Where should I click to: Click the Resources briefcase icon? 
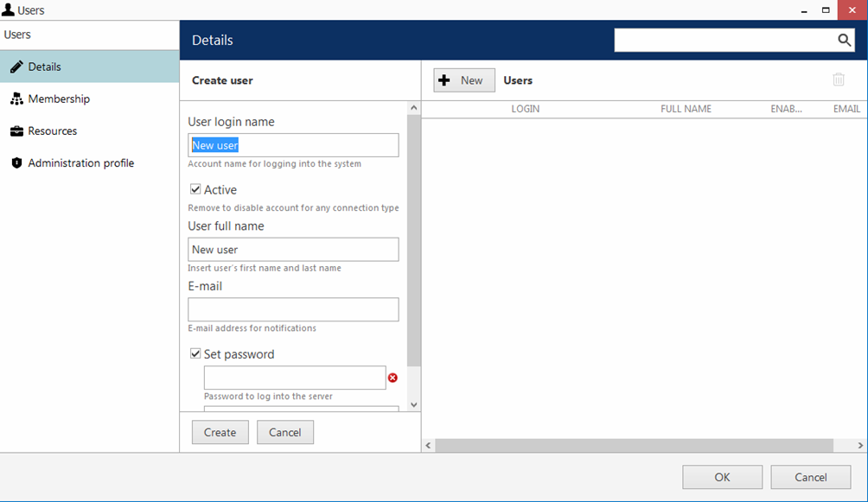(x=16, y=131)
